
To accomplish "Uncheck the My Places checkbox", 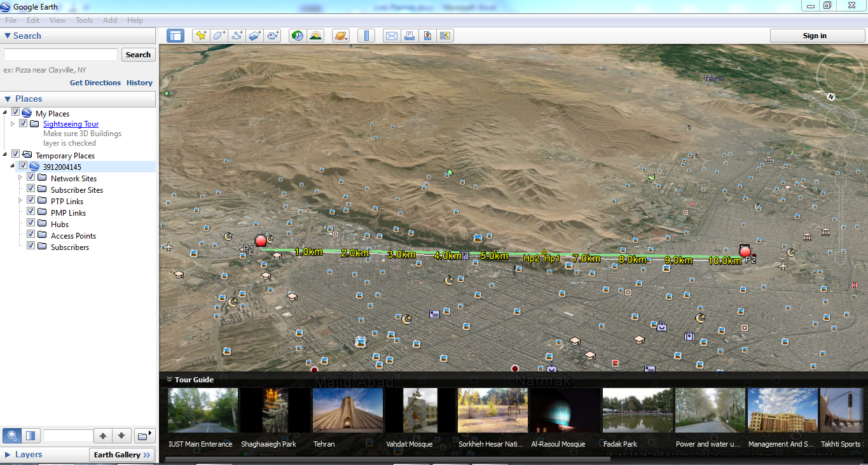I will 16,113.
